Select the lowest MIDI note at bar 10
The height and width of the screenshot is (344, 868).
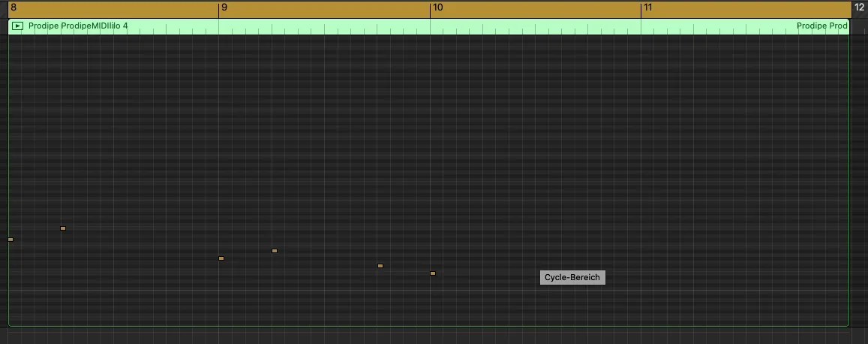coord(433,273)
